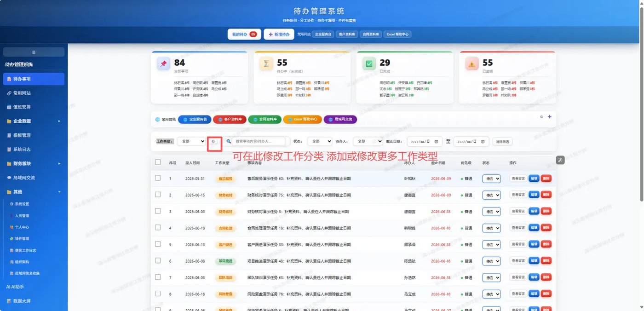Check the row 2 财务核对演示任务 75 checkbox
Viewport: 644px width, 311px height.
158,195
